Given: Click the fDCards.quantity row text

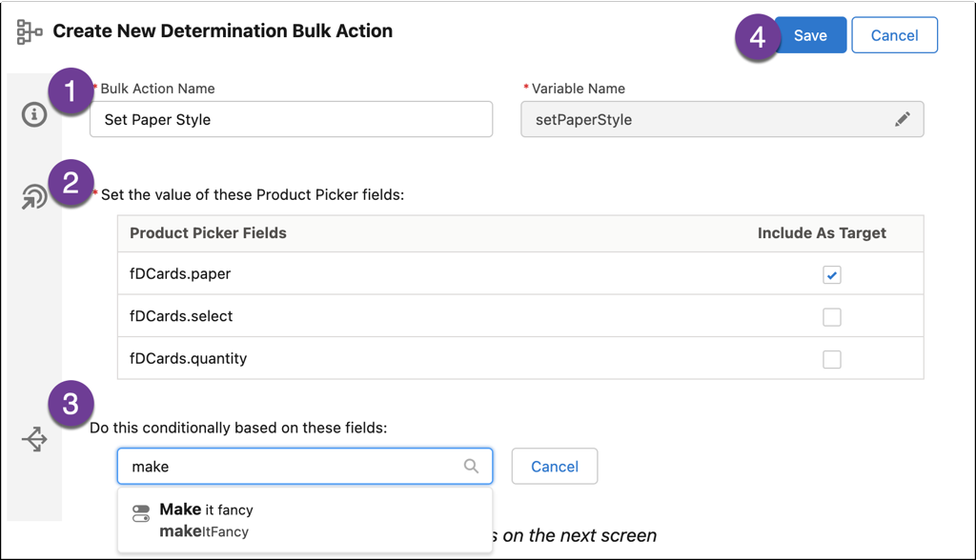Looking at the screenshot, I should (x=188, y=358).
